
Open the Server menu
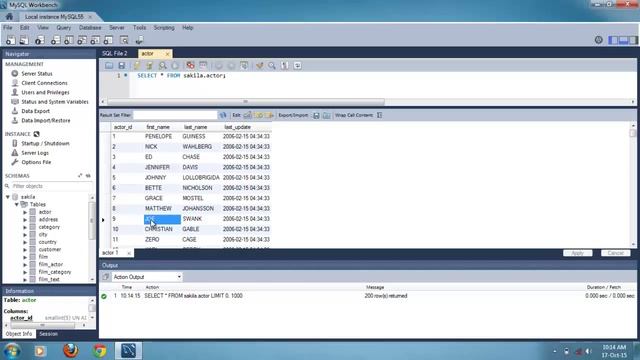pos(117,28)
